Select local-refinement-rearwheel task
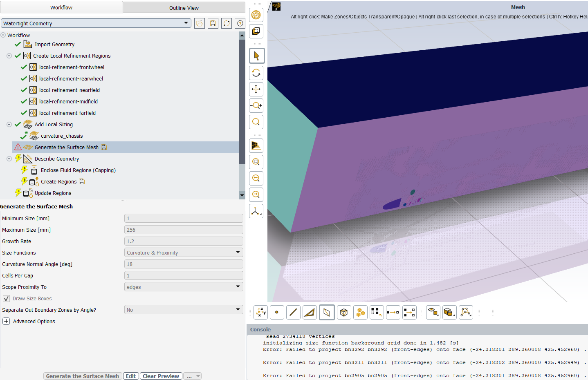This screenshot has width=588, height=380. pyautogui.click(x=71, y=78)
